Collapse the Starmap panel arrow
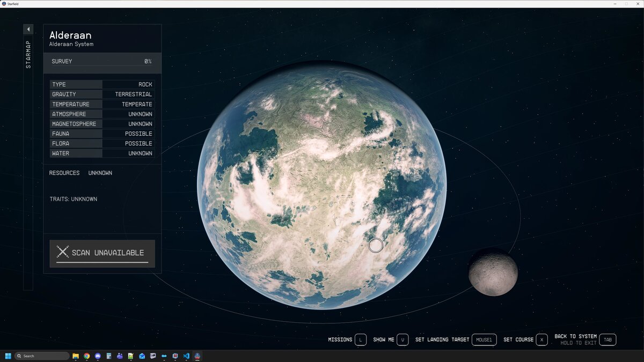This screenshot has height=362, width=644. [28, 29]
